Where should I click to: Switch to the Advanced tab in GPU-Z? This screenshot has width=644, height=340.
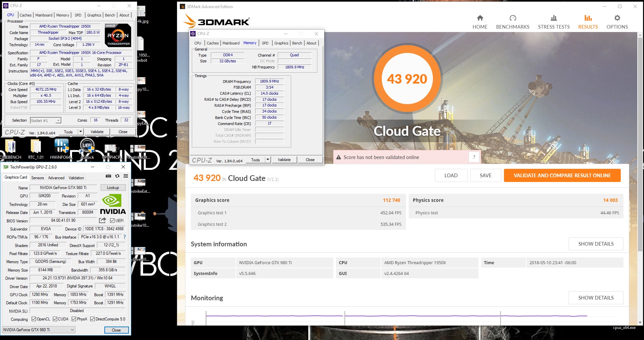pos(56,178)
